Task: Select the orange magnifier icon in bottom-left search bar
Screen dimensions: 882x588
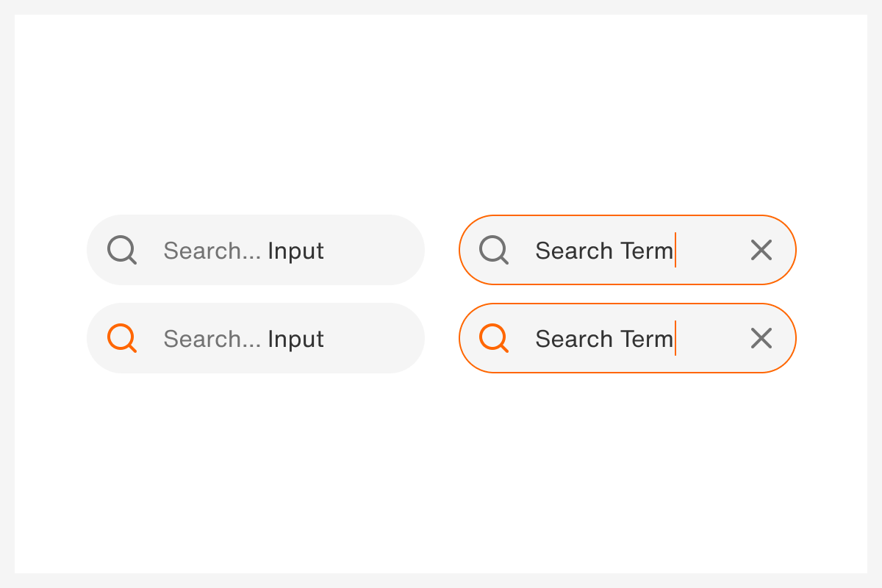Action: 121,339
